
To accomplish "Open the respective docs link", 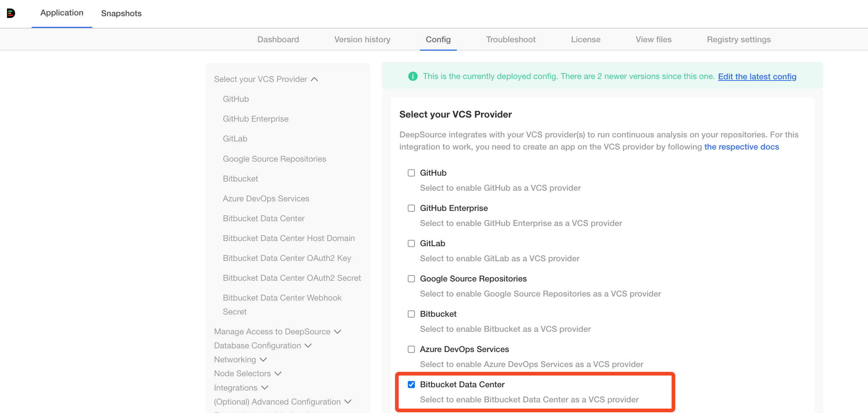I will coord(741,147).
